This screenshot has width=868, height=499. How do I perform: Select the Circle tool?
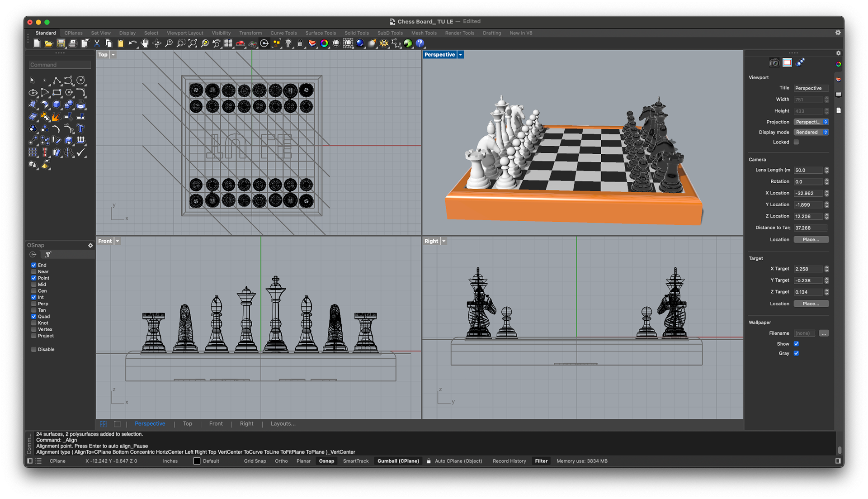click(x=81, y=81)
